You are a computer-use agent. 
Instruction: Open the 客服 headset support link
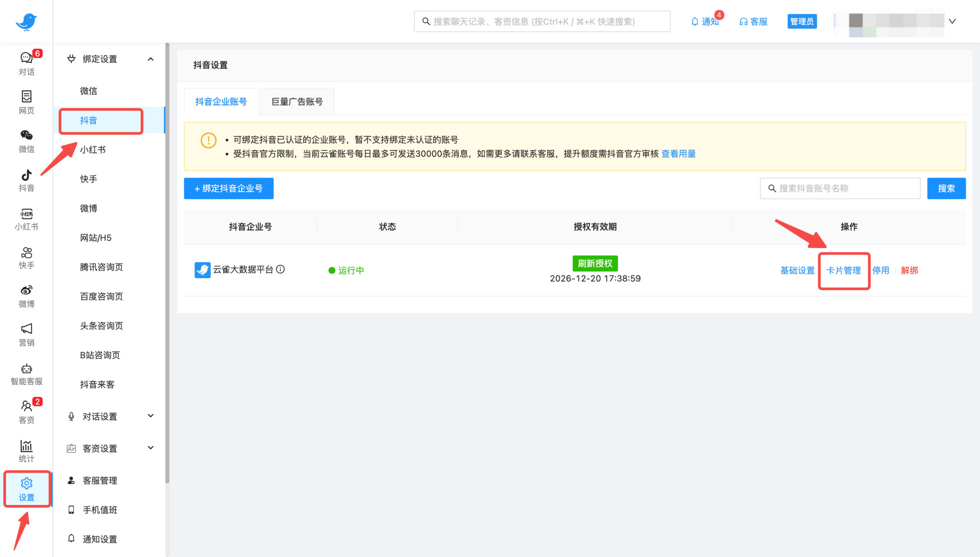[753, 22]
